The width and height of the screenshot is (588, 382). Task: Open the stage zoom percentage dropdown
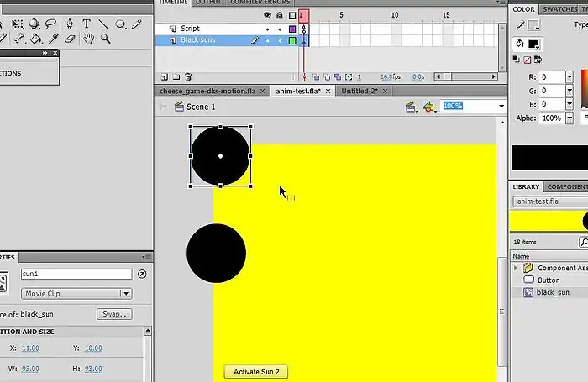tap(501, 107)
